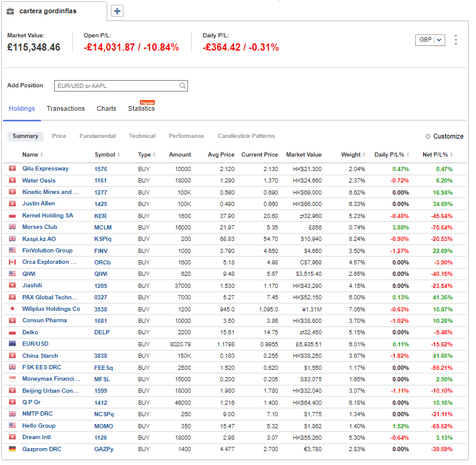Open the Qilu Expressway holding link
Screen dimensions: 476x465
click(45, 169)
